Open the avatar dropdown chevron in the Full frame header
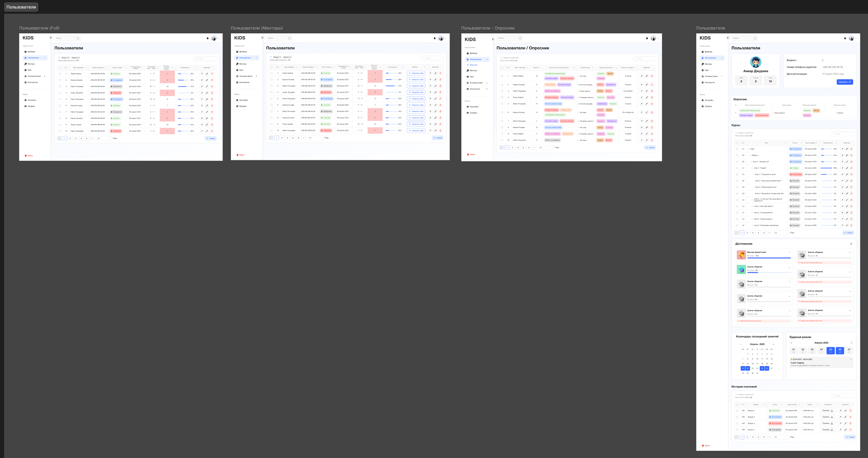Image resolution: width=868 pixels, height=458 pixels. pos(219,38)
